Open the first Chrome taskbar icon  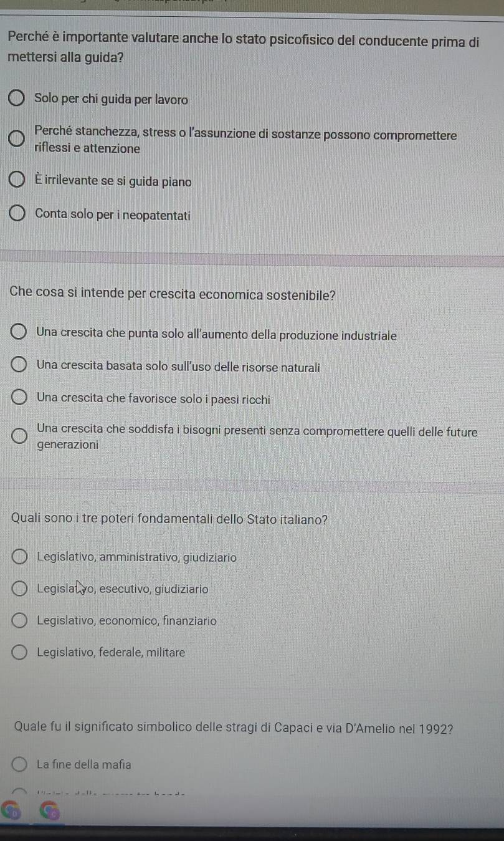pos(11,812)
